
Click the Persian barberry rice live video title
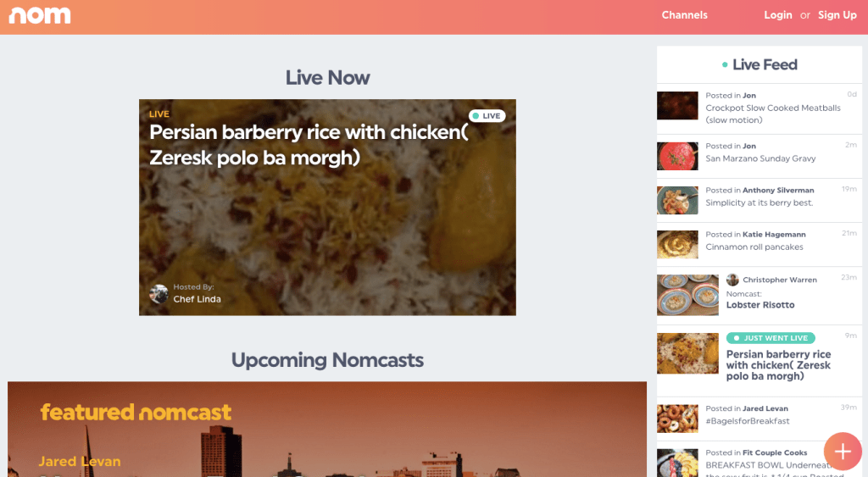pos(309,145)
